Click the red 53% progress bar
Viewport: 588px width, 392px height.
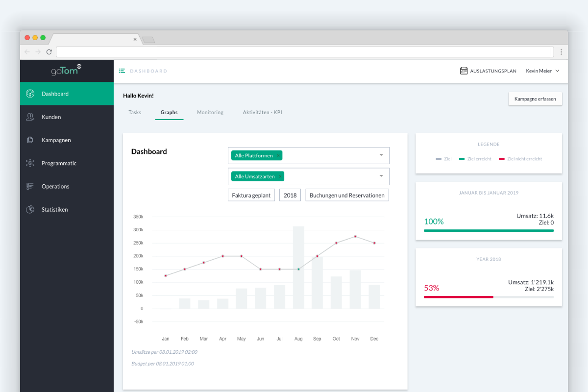(x=459, y=297)
